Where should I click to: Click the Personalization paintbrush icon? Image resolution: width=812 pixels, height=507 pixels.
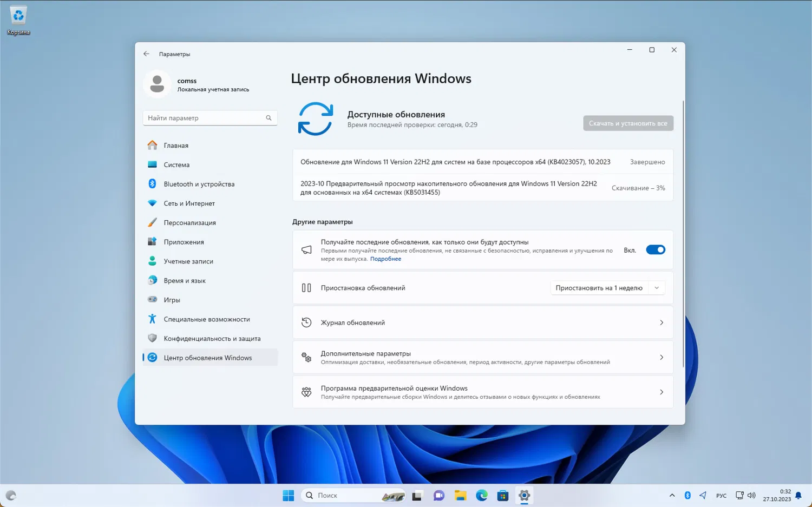click(152, 222)
